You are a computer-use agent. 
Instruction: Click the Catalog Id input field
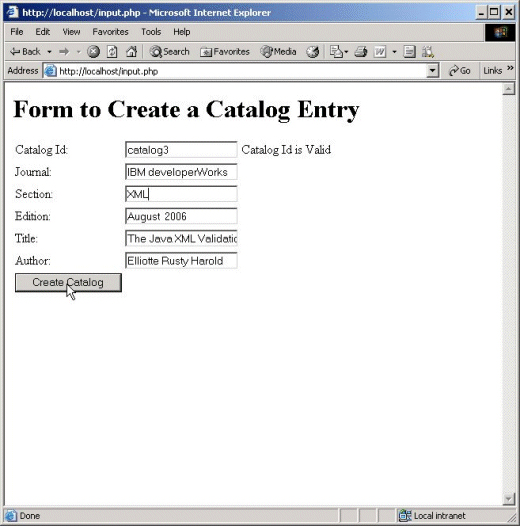pyautogui.click(x=181, y=150)
